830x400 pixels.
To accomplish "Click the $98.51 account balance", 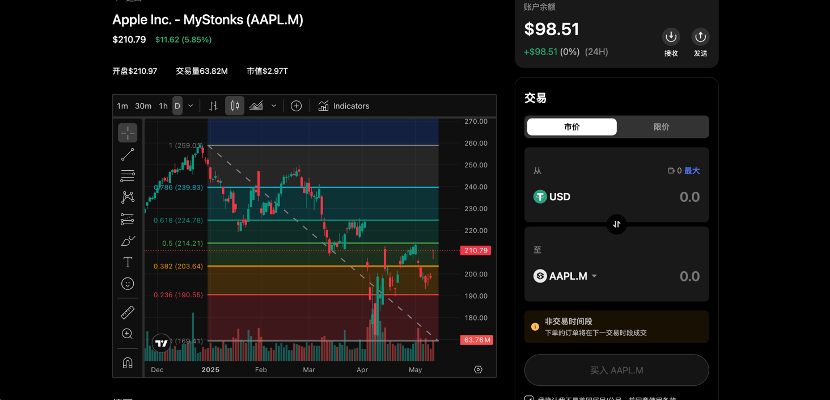I will point(552,29).
